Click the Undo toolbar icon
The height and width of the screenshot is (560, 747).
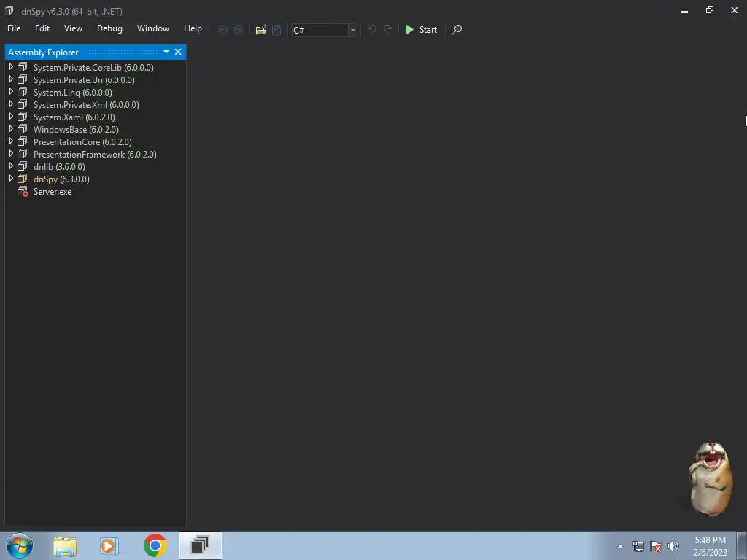pos(371,29)
